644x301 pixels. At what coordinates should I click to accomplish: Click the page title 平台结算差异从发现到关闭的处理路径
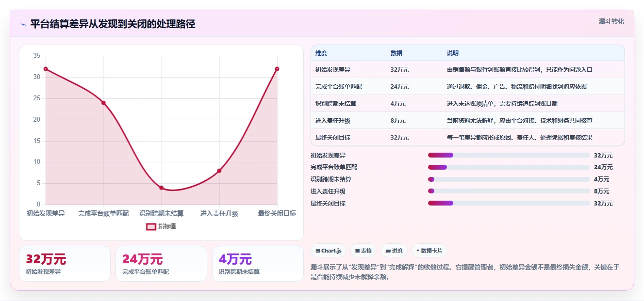tap(113, 24)
